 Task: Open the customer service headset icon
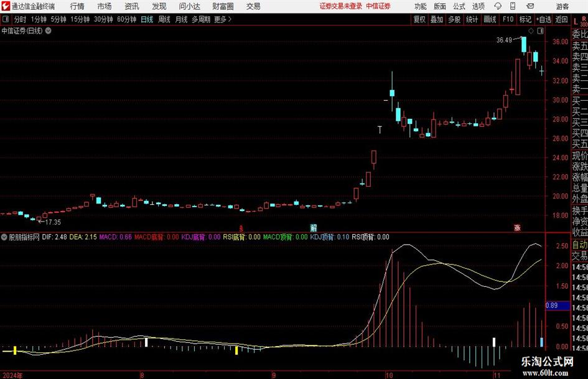498,6
